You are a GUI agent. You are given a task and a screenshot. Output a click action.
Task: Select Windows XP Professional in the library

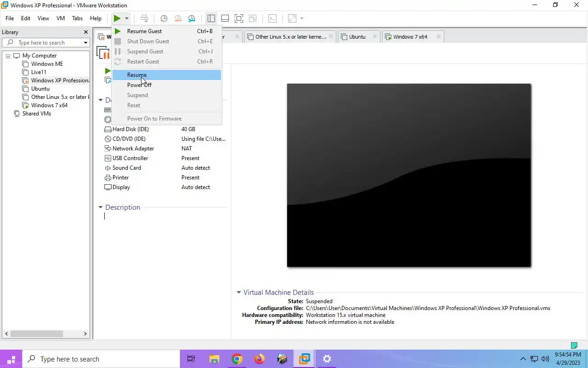(60, 80)
